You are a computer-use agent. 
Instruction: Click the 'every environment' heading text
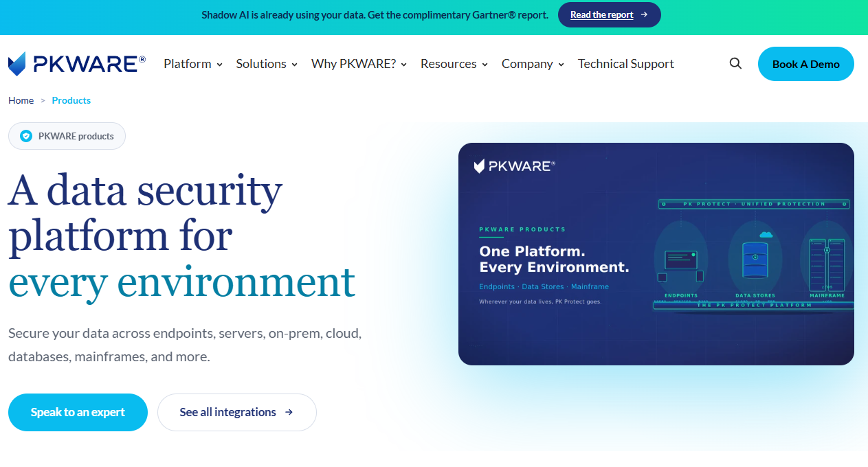point(182,282)
